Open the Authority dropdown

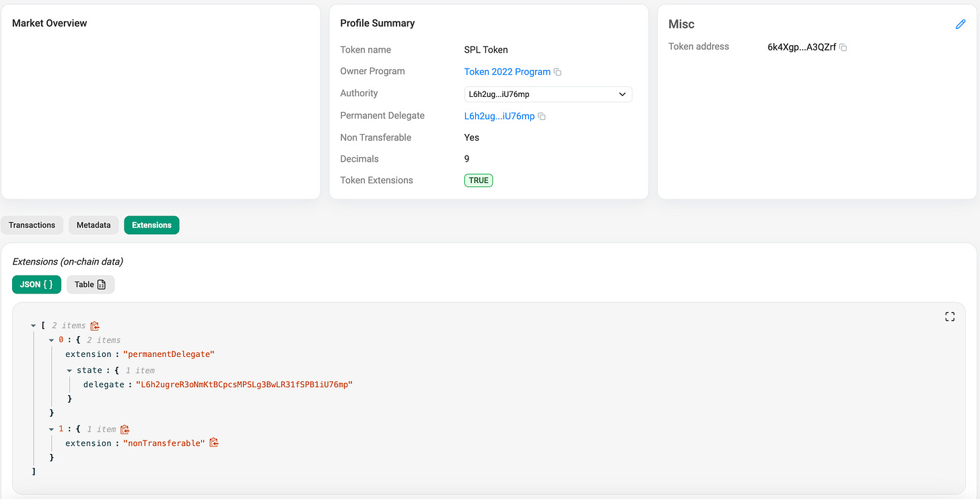tap(622, 94)
